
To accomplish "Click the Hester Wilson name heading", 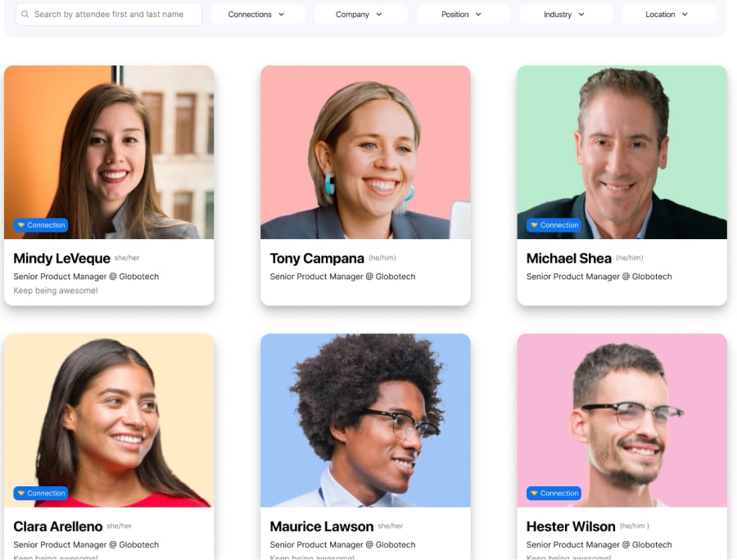I will (571, 526).
